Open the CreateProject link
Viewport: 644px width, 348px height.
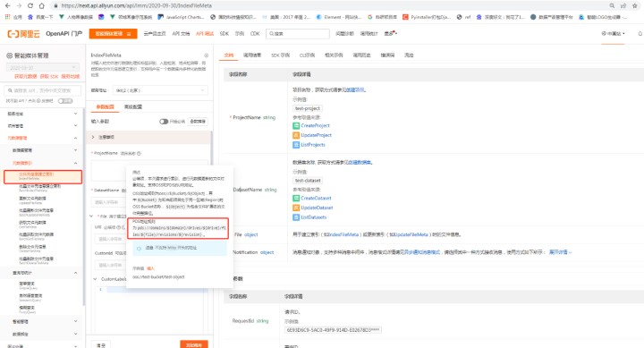[x=316, y=126]
